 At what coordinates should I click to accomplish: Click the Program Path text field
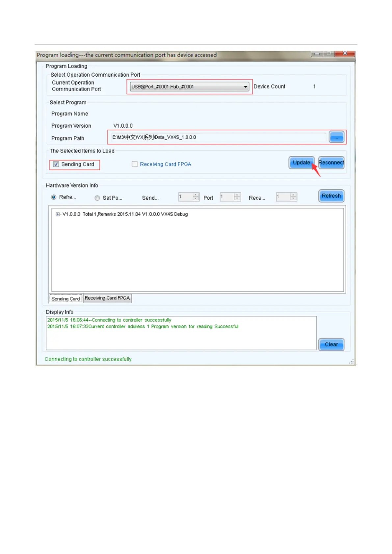pos(218,137)
